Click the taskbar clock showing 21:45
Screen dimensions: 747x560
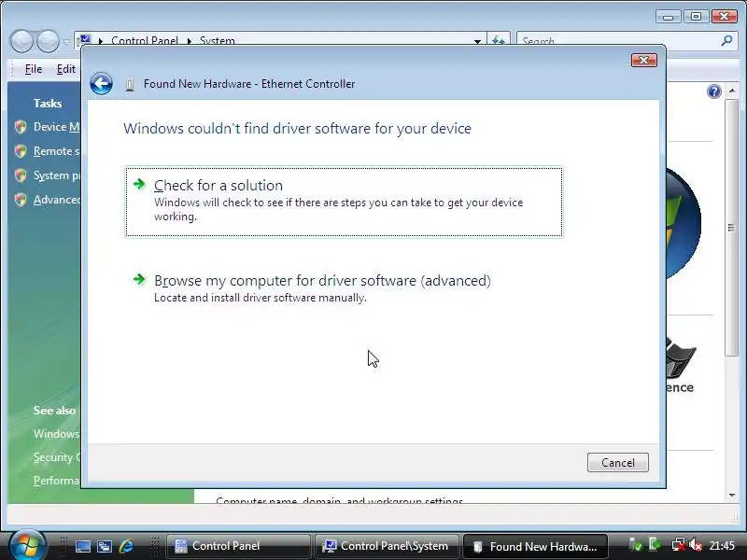click(x=722, y=546)
